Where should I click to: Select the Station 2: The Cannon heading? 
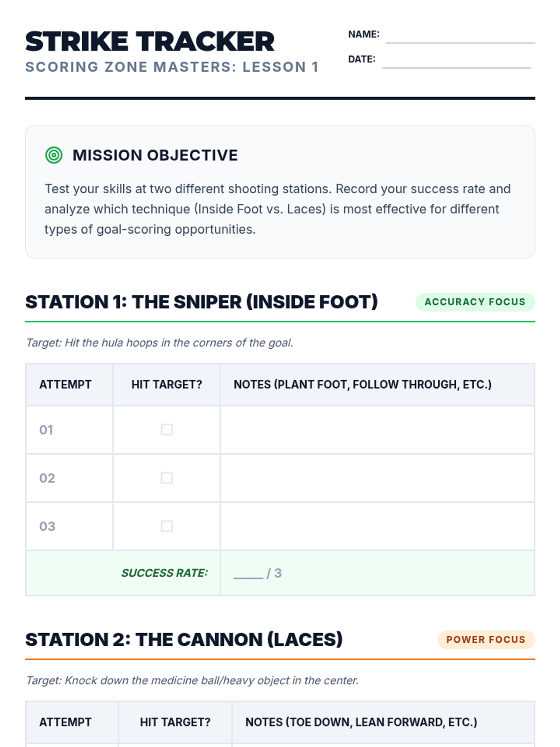(184, 640)
